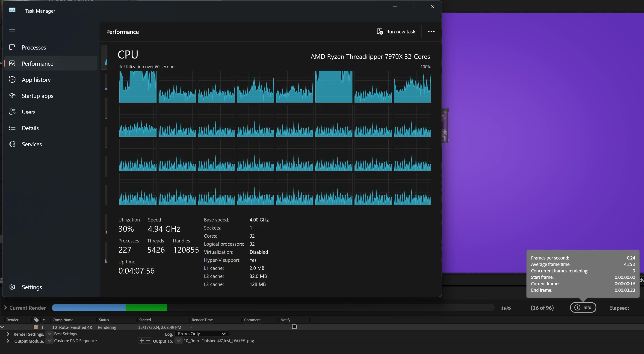The width and height of the screenshot is (644, 354).
Task: Open the Users page
Action: (x=29, y=112)
